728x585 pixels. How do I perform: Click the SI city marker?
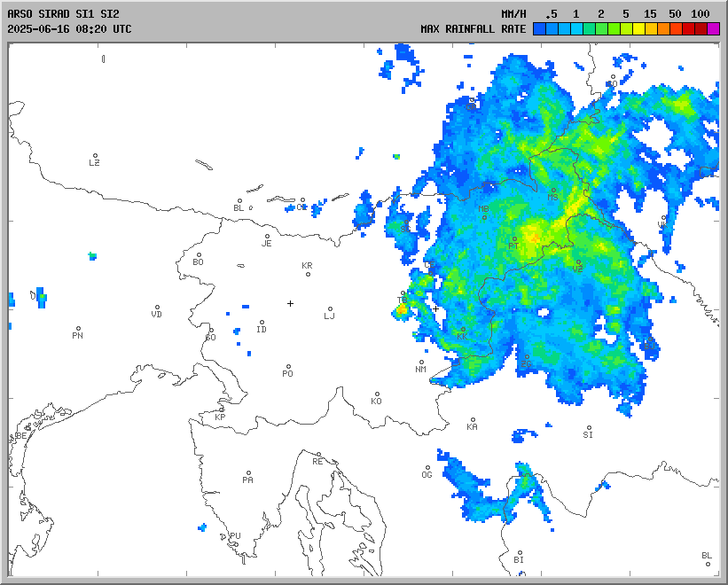click(588, 428)
